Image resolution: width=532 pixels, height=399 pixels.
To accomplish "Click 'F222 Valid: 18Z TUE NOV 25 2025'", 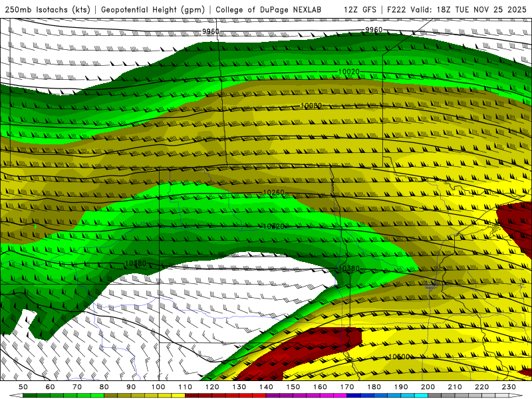I will (457, 9).
